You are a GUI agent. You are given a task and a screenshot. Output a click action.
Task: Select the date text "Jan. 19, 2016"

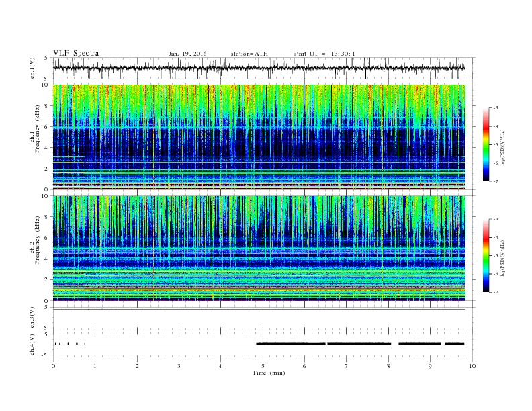[x=187, y=54]
